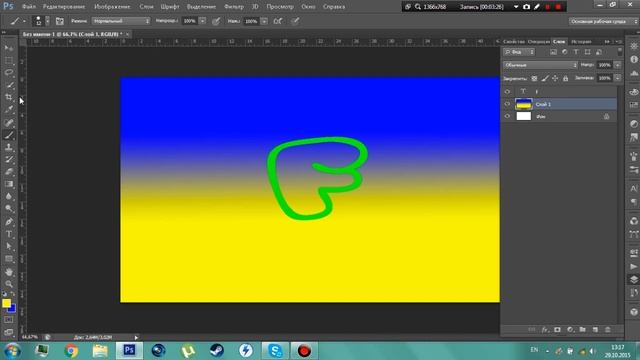Select the Horizontal Type tool
This screenshot has height=360, width=640.
pyautogui.click(x=9, y=234)
